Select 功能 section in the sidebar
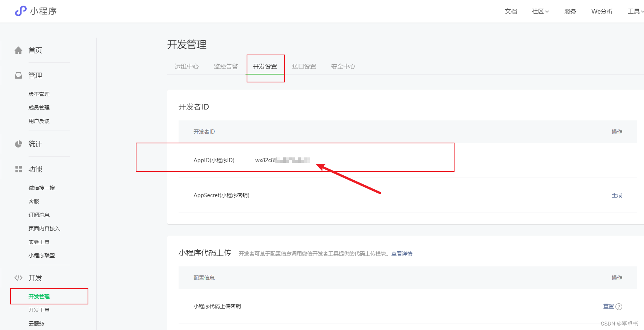This screenshot has height=330, width=644. click(35, 169)
